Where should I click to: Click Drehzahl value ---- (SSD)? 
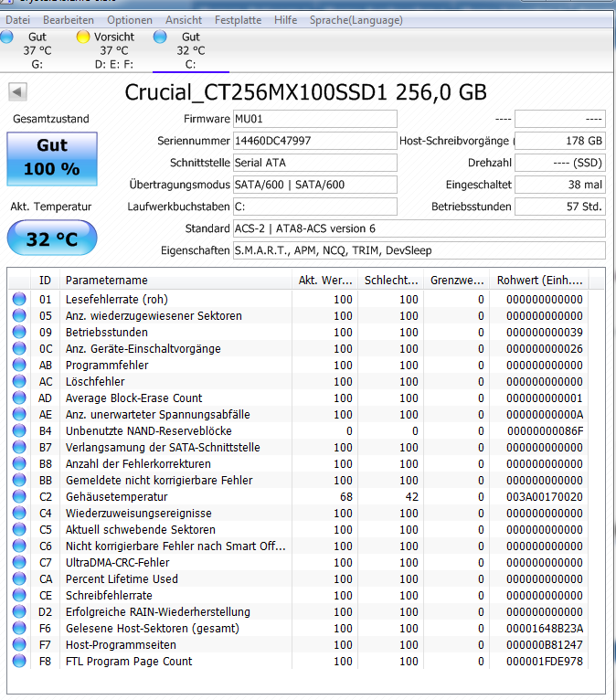tap(559, 163)
